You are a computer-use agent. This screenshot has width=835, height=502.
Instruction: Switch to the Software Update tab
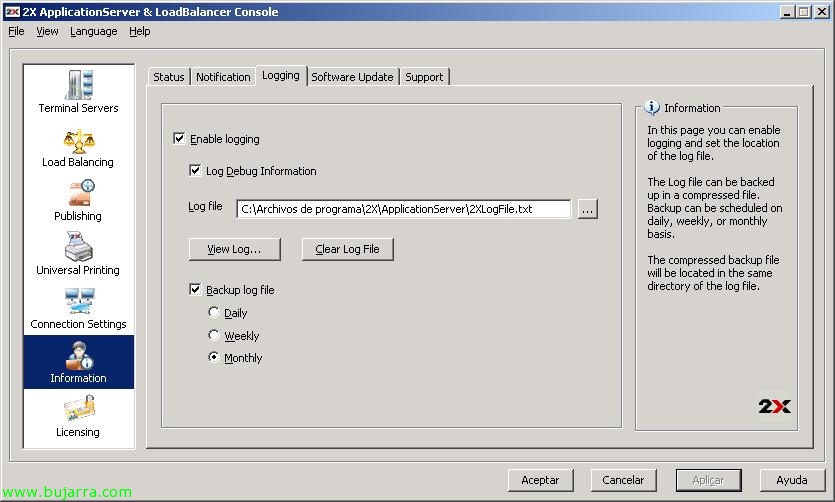coord(353,77)
